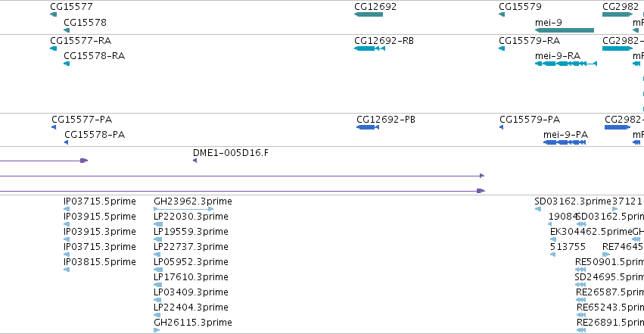Screen dimensions: 644x334
Task: Open the CG12692-RB transcript label
Action: click(384, 41)
